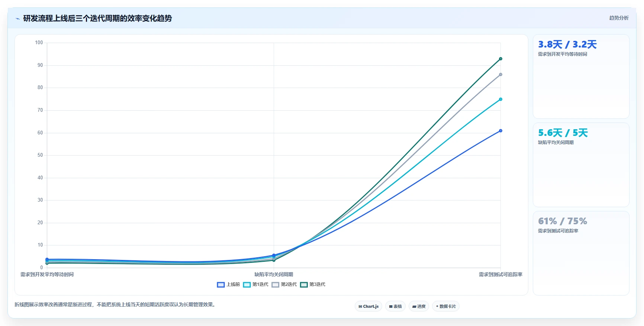Toggle the 上线前 legend series

(228, 284)
